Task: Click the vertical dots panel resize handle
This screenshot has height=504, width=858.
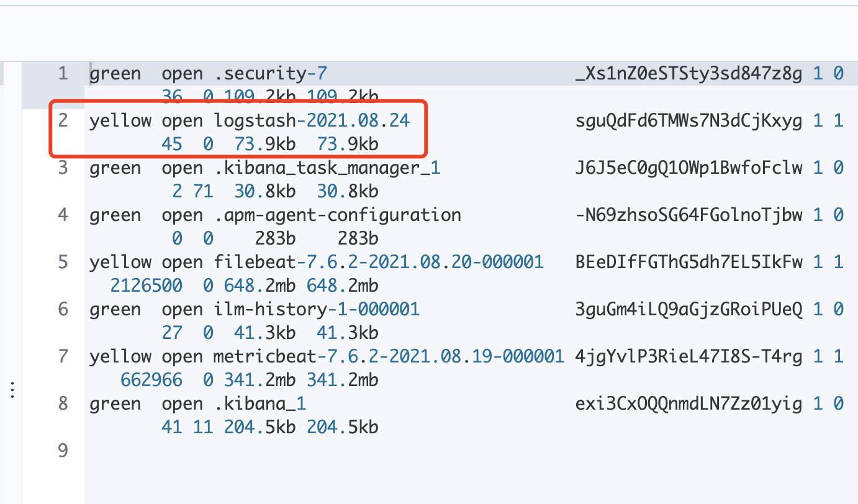Action: click(12, 390)
